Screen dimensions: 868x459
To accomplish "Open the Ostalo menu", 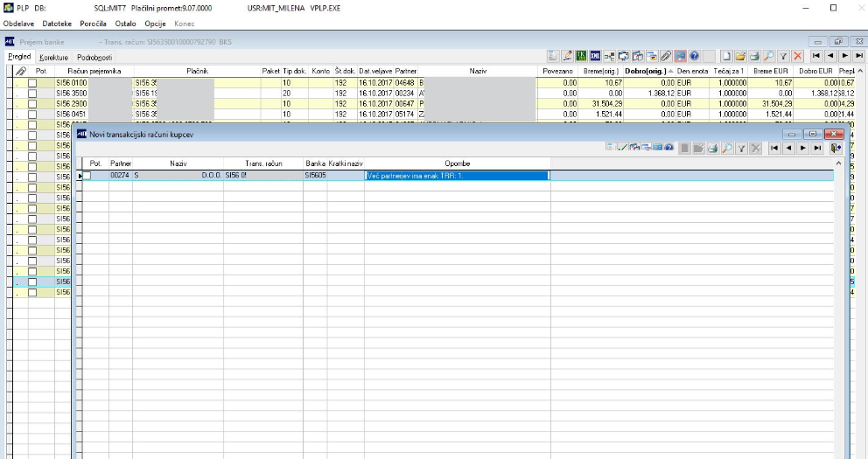I will (x=126, y=24).
